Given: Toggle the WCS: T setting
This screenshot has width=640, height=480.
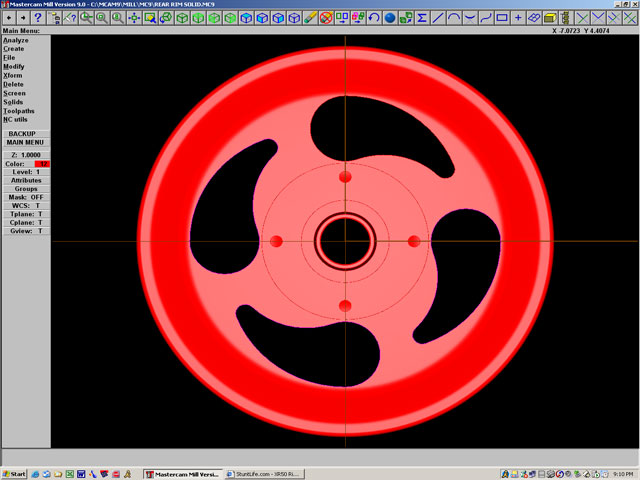Looking at the screenshot, I should coord(25,205).
